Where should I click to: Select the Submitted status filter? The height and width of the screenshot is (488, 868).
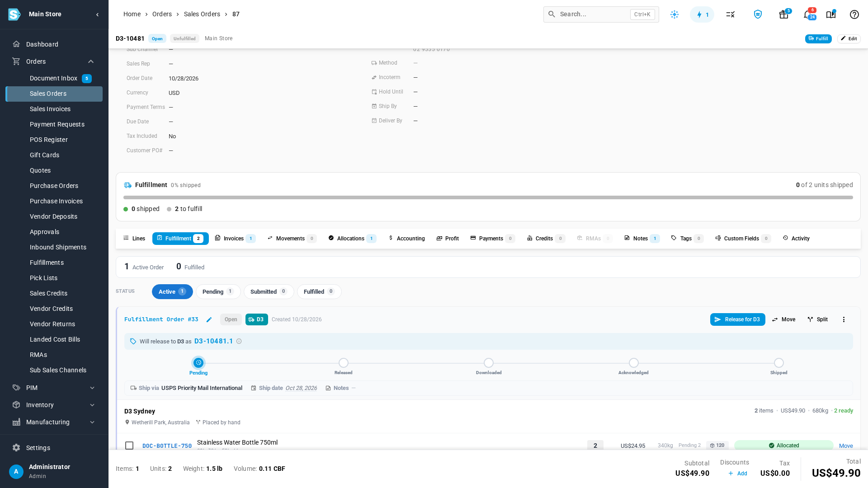pos(269,291)
